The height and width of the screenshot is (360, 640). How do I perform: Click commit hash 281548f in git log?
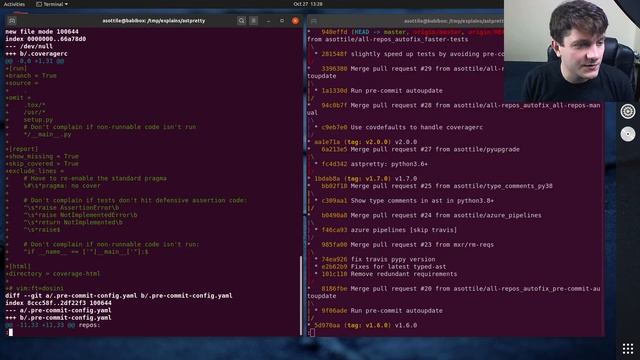[x=334, y=54]
